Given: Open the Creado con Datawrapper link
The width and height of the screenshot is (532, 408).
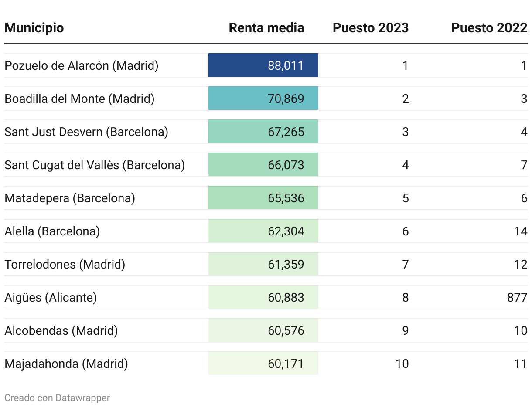Looking at the screenshot, I should coord(57,398).
